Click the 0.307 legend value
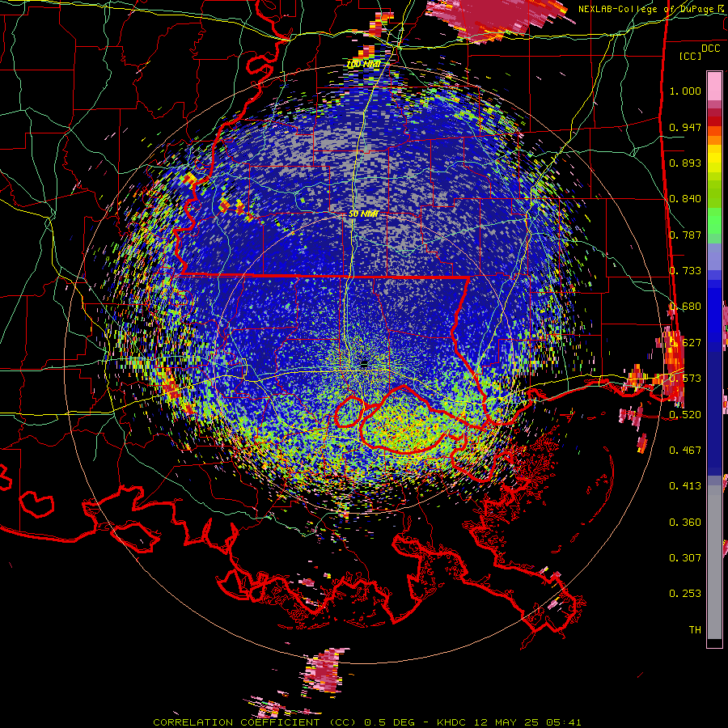 (685, 557)
